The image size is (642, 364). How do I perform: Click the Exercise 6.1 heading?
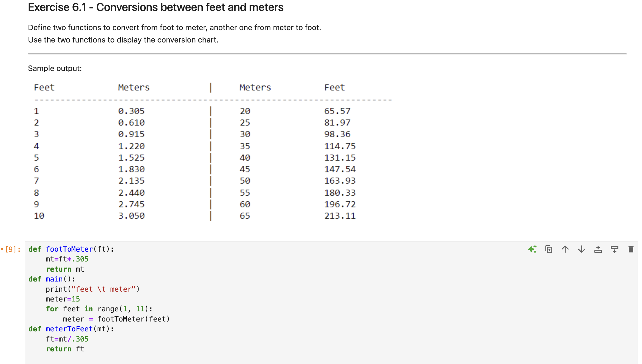click(155, 7)
